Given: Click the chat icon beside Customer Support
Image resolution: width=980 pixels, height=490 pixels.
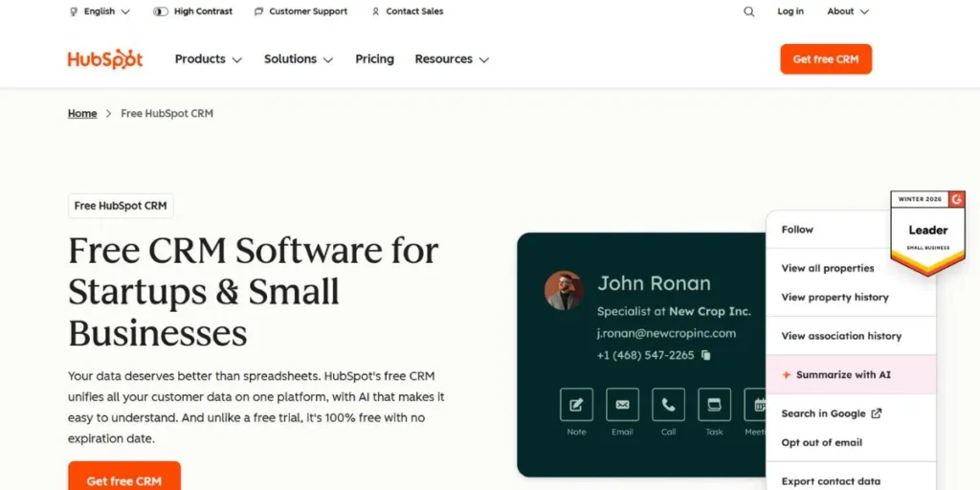Looking at the screenshot, I should pos(258,11).
